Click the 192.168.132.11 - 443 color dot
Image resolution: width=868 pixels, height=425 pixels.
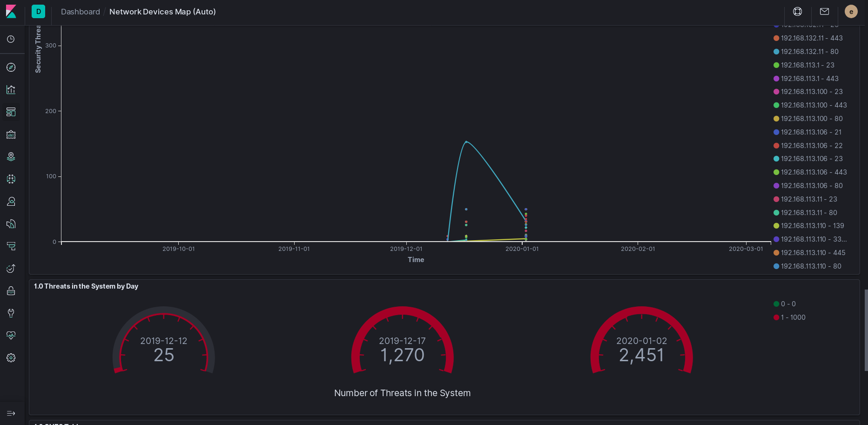tap(776, 38)
